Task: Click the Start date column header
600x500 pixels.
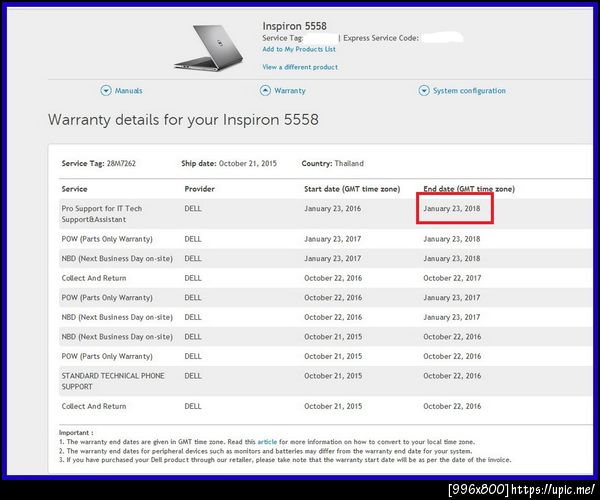Action: [352, 189]
